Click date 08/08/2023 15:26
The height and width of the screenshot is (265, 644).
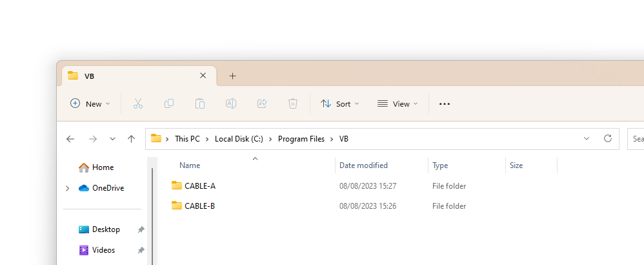tap(368, 206)
